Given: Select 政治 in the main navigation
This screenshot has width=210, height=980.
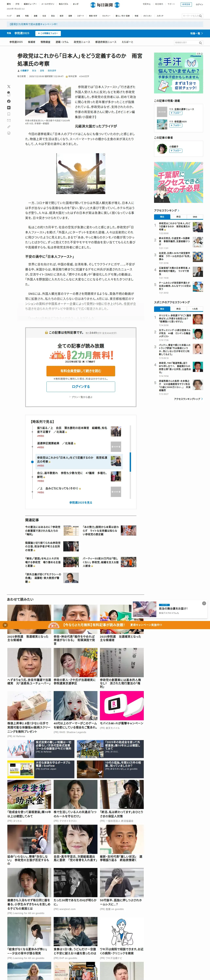Looking at the screenshot, I should click(53, 16).
